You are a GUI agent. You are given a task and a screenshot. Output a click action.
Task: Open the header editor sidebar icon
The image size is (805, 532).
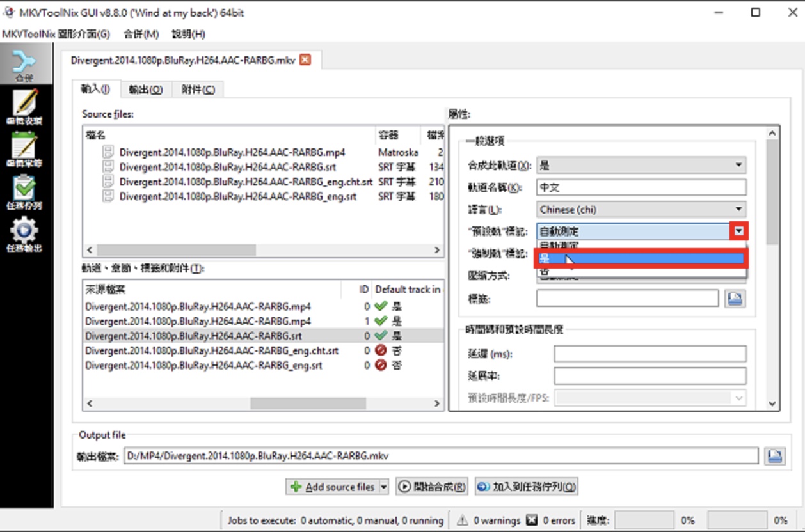coord(24,107)
